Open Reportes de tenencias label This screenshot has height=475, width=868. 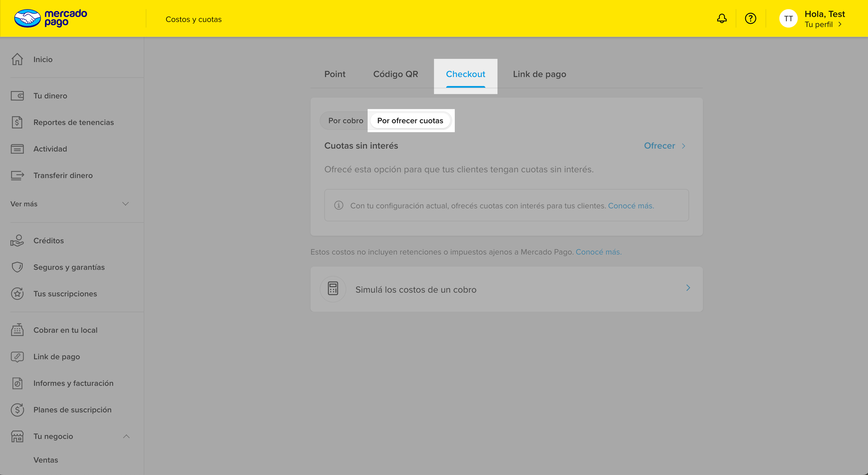[73, 122]
